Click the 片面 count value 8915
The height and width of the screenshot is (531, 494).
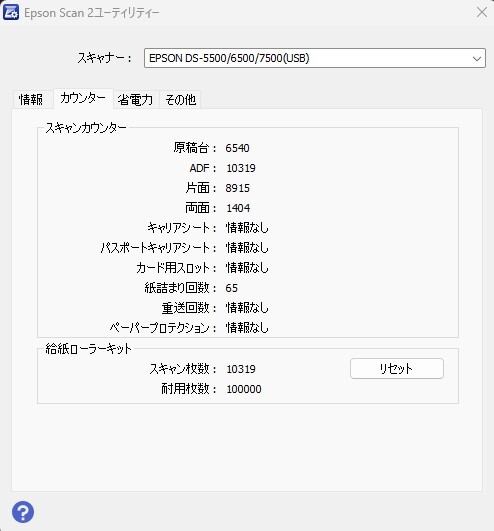point(237,188)
